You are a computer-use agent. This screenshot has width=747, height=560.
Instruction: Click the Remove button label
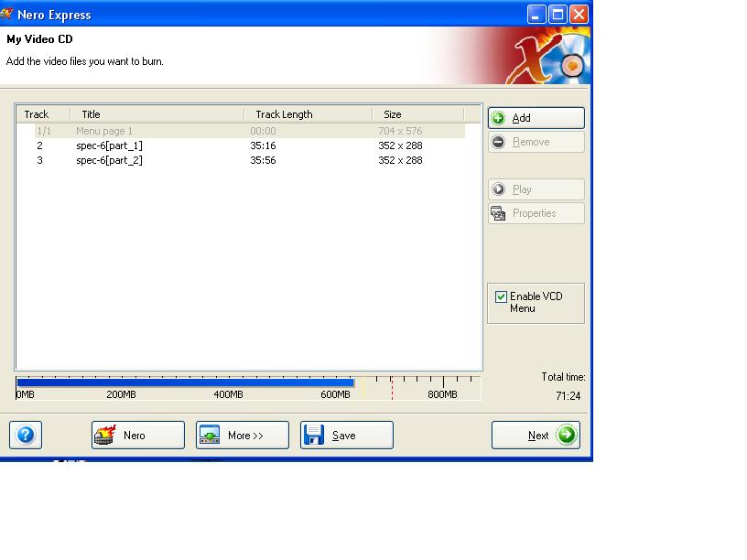pyautogui.click(x=531, y=142)
